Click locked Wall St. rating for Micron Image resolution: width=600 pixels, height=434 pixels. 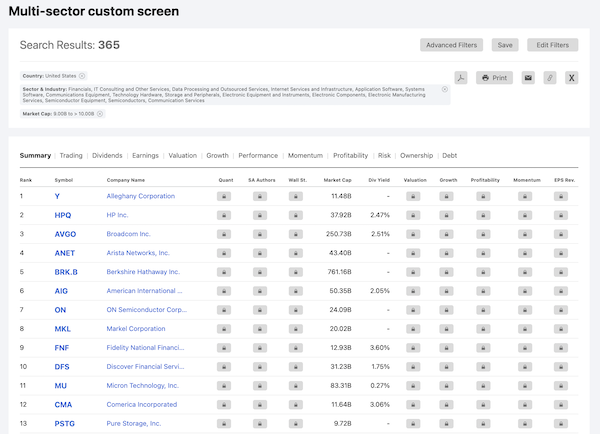point(296,386)
